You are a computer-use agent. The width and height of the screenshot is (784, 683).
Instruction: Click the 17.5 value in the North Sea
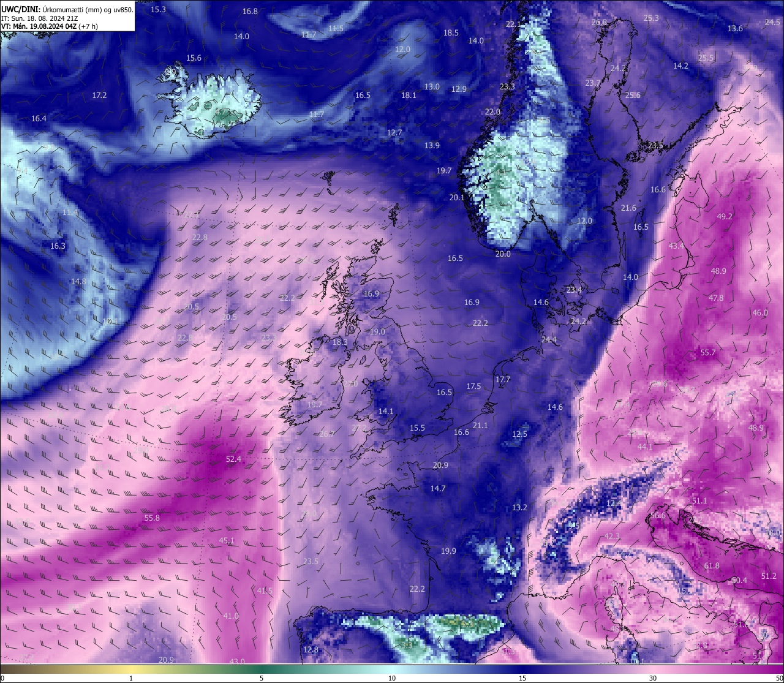(x=473, y=386)
